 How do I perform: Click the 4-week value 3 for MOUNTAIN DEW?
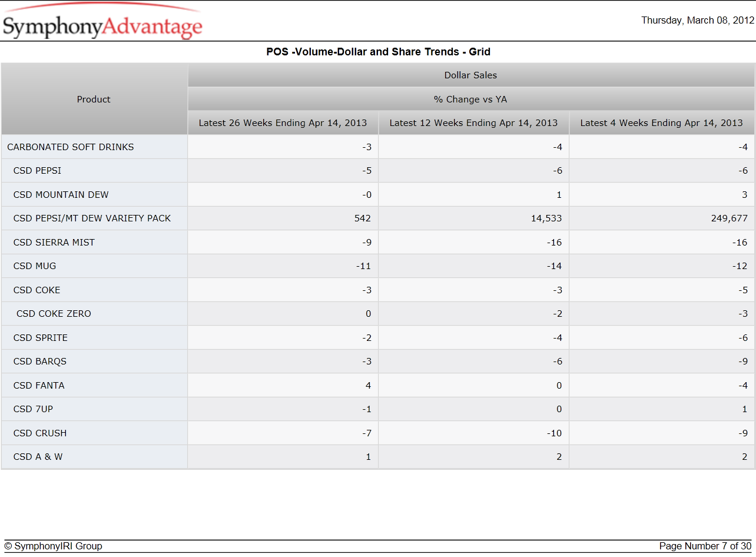(745, 195)
